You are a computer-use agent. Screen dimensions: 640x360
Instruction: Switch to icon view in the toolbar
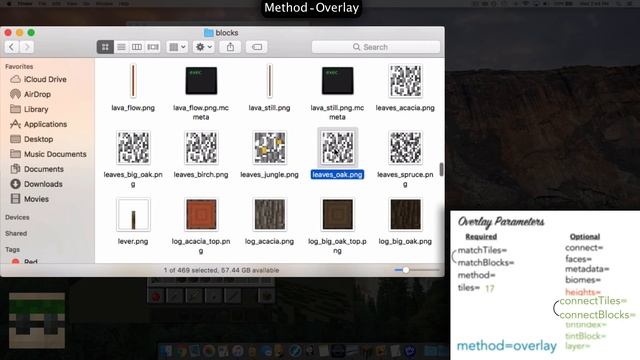pyautogui.click(x=105, y=47)
